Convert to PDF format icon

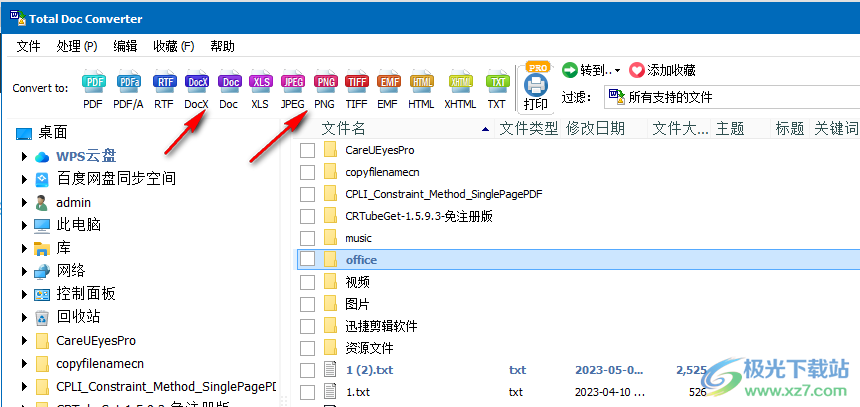pos(93,82)
